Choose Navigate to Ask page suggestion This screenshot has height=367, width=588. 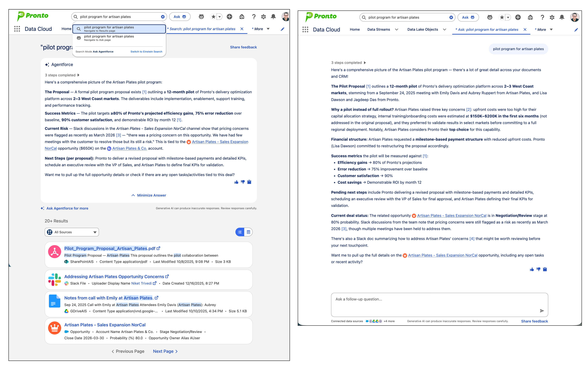pyautogui.click(x=119, y=38)
